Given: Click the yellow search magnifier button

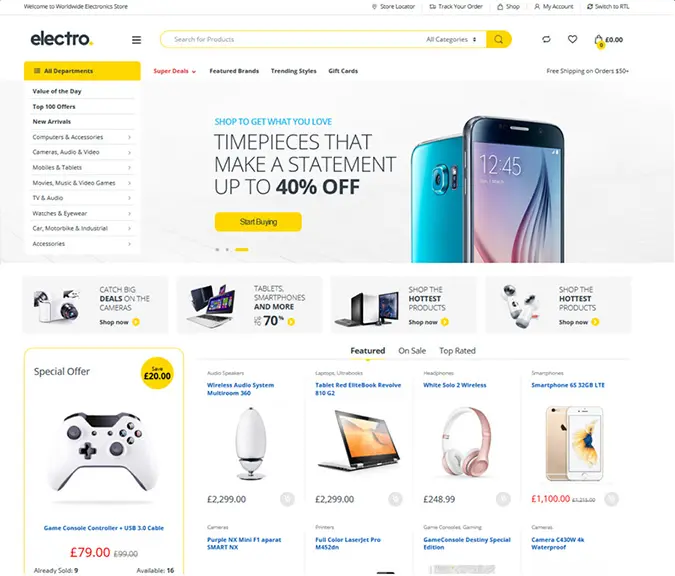Looking at the screenshot, I should tap(499, 40).
